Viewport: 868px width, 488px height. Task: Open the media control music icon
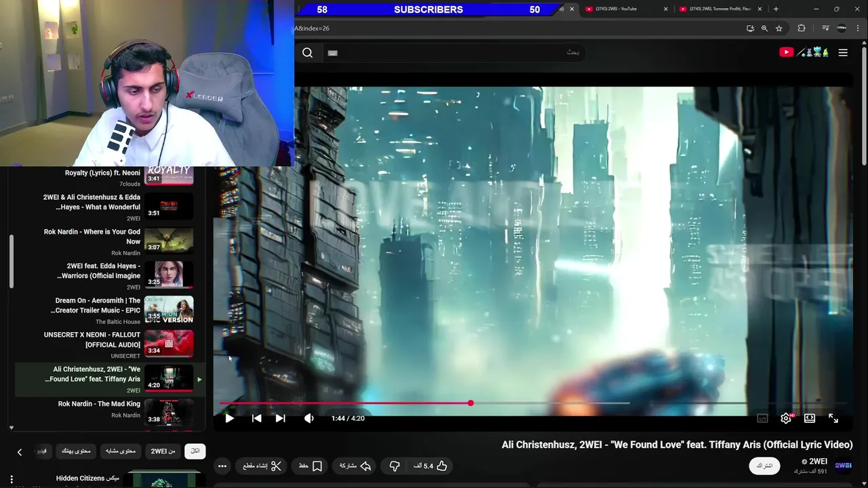[x=825, y=28]
